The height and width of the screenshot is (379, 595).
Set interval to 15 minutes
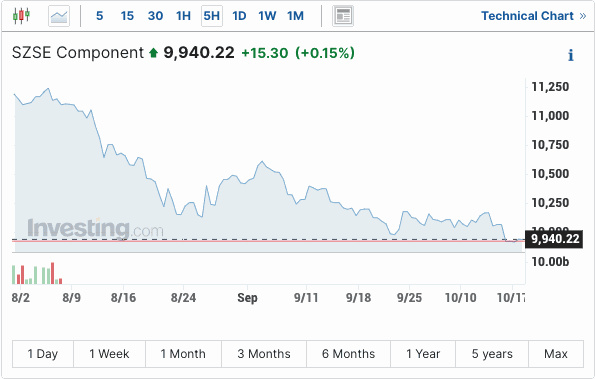(x=127, y=16)
